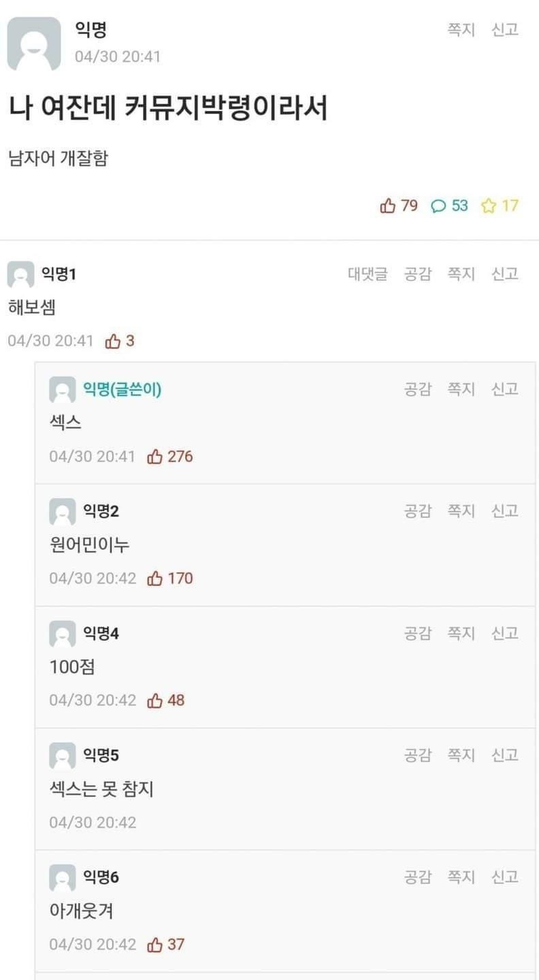Click 공감 on 익명1's comment
This screenshot has width=539, height=980.
click(x=418, y=274)
